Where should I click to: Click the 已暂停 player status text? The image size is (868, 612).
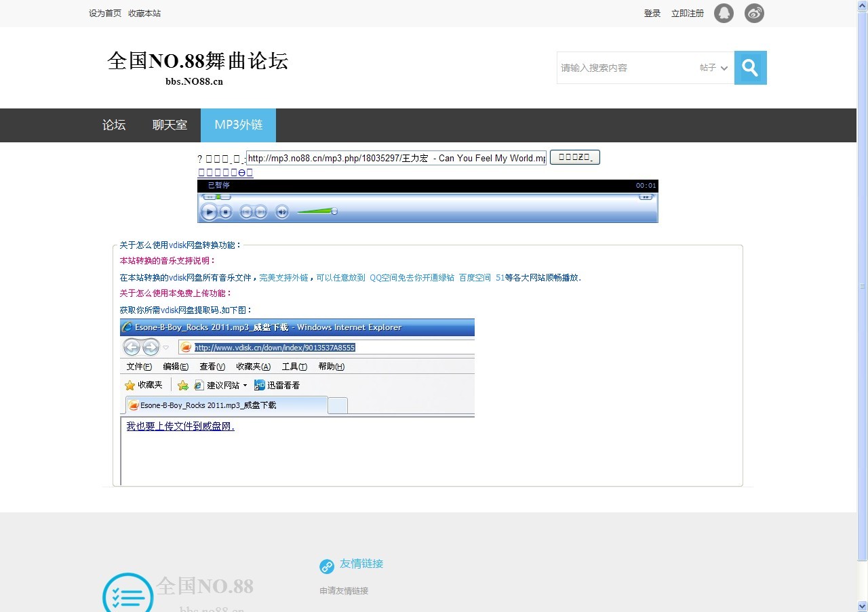tap(218, 185)
